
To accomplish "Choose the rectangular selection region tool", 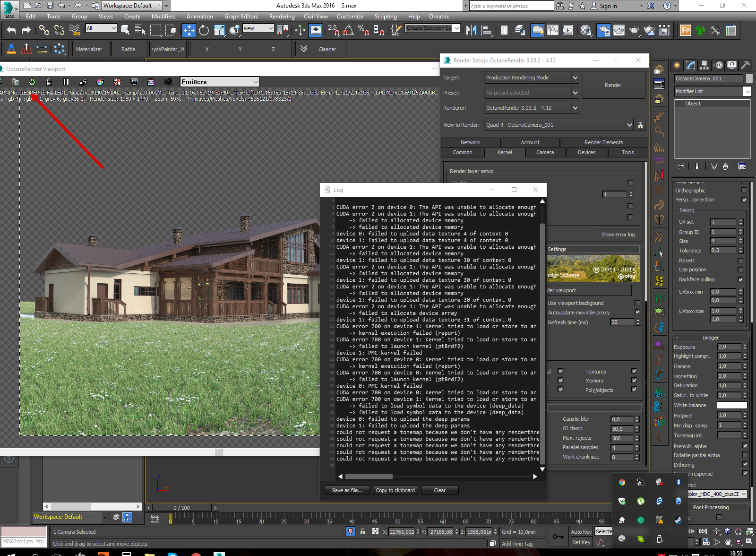I will point(155,30).
